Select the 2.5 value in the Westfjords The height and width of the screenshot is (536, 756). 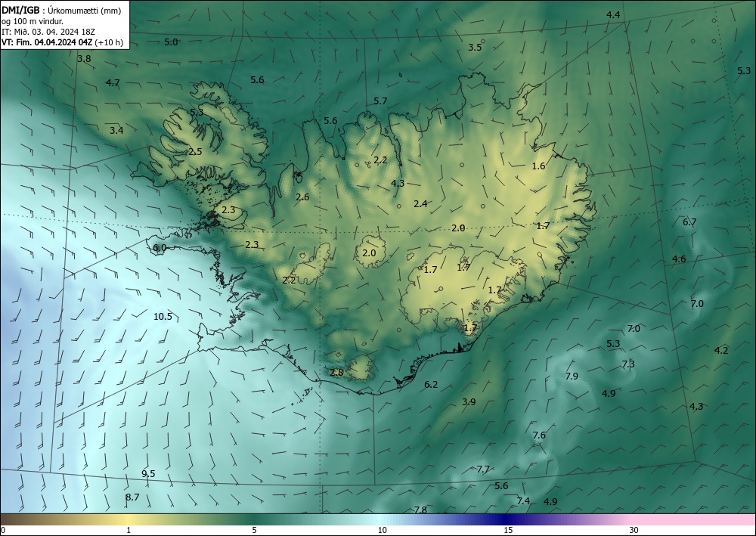pyautogui.click(x=195, y=152)
